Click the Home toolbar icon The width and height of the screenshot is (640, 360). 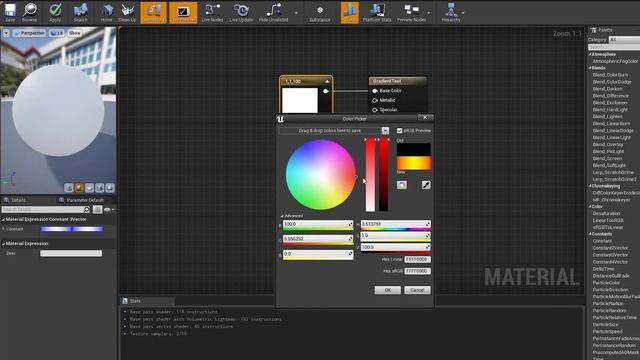[x=107, y=12]
